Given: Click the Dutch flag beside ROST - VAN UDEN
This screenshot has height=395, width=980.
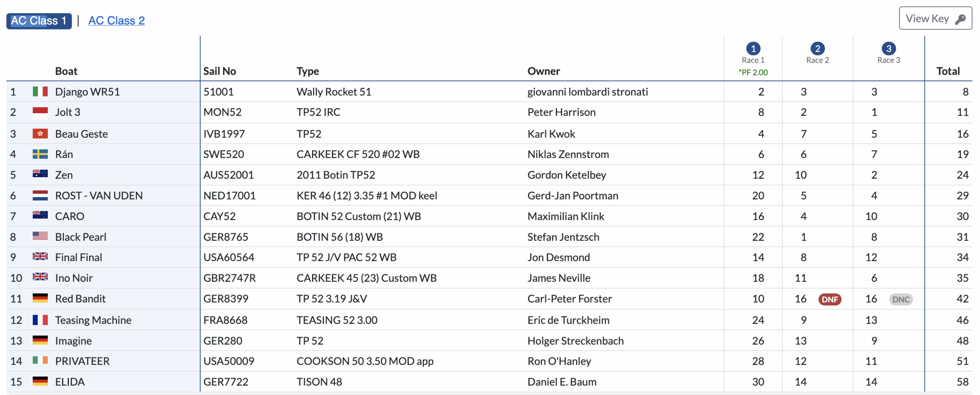Looking at the screenshot, I should point(40,196).
